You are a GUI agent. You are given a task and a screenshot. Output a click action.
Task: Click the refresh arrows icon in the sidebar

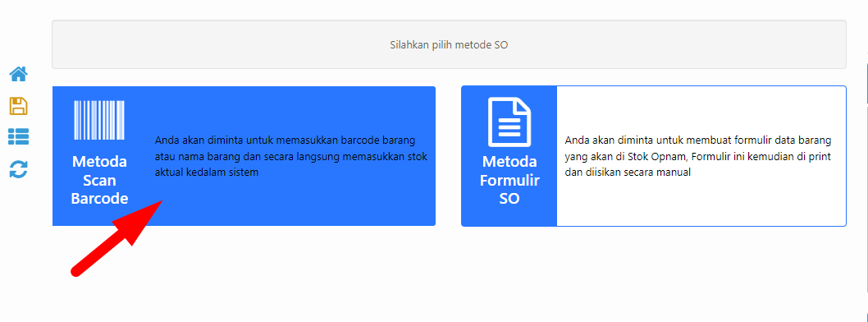point(18,169)
